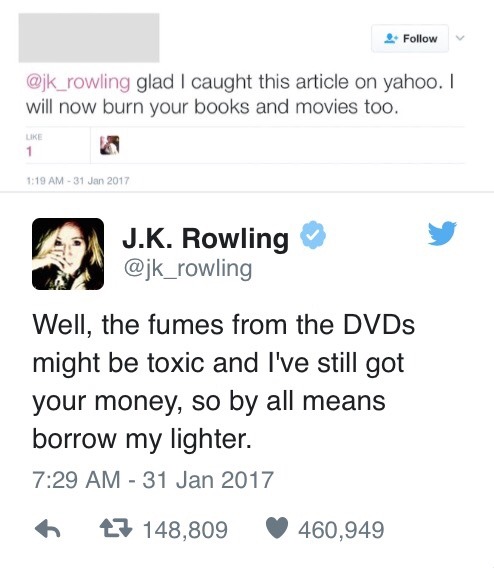The width and height of the screenshot is (494, 568).
Task: Click the LIKE count of 1
Action: [x=29, y=151]
